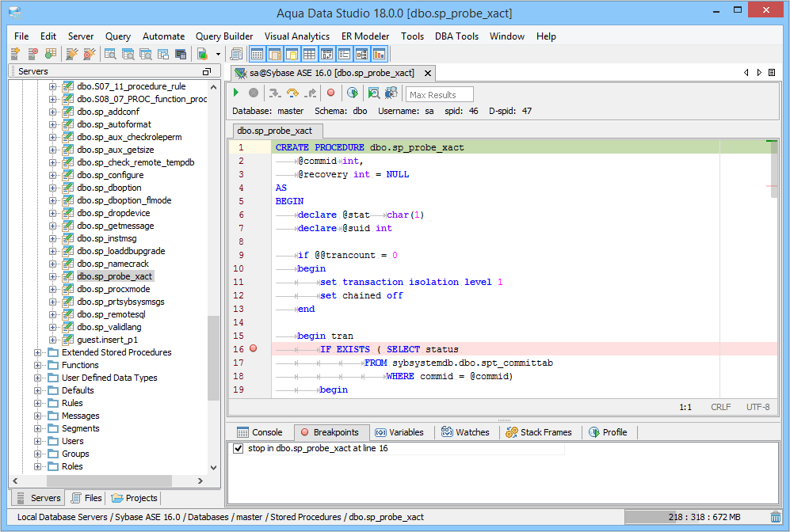Click the Servers tree vertical scrollbar

213,356
